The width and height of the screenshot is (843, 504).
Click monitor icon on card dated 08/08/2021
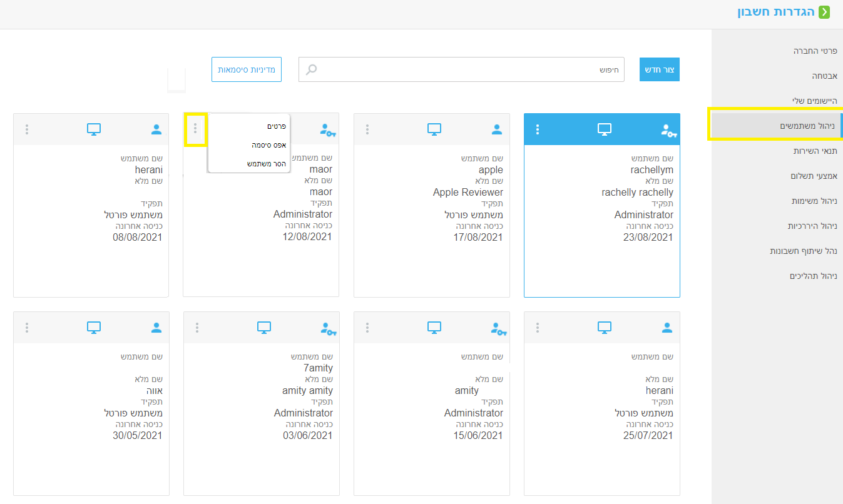click(94, 129)
